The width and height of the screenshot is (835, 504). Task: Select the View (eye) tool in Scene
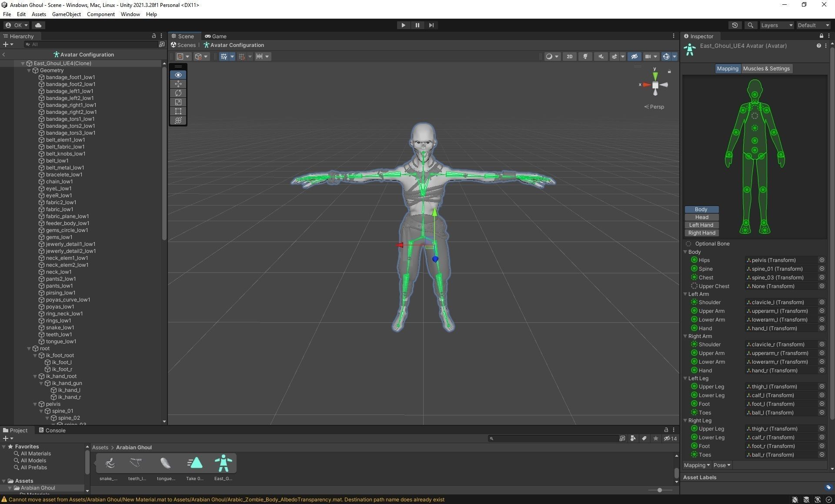coord(178,75)
